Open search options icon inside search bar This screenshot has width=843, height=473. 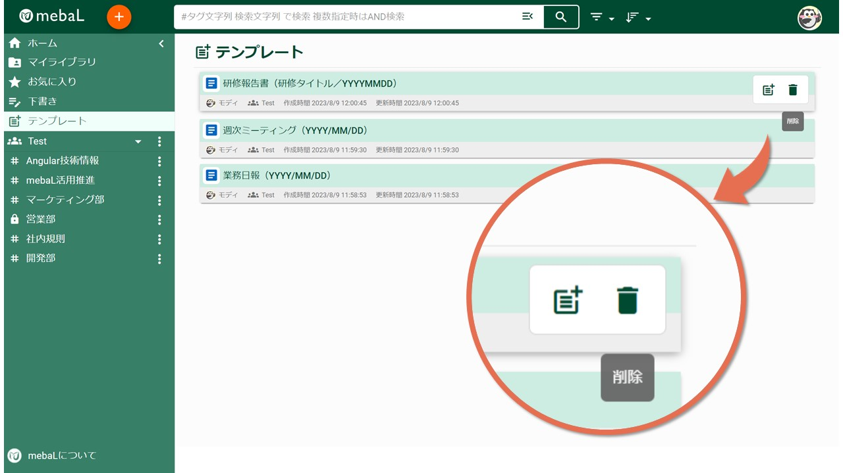click(527, 17)
